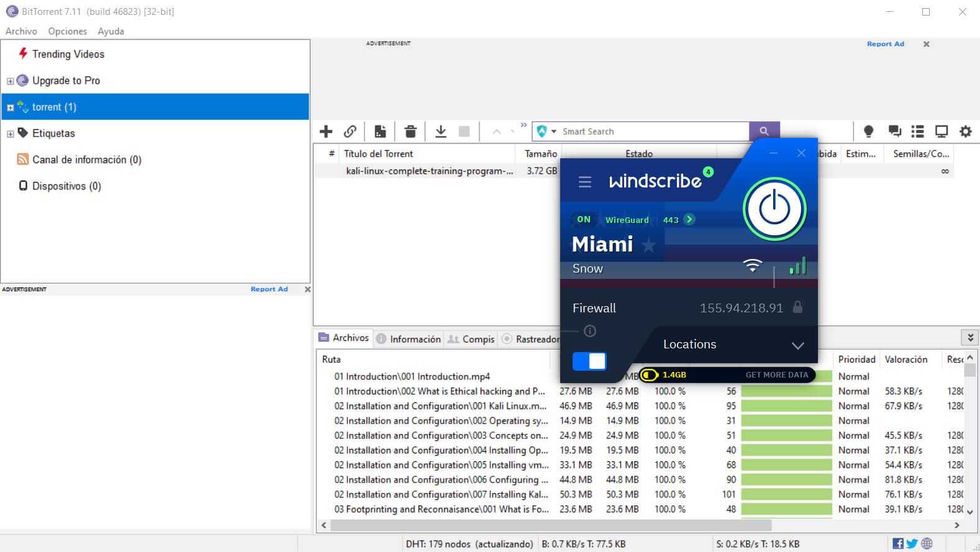Switch to the Archivos tab
Image resolution: width=980 pixels, height=552 pixels.
point(343,338)
